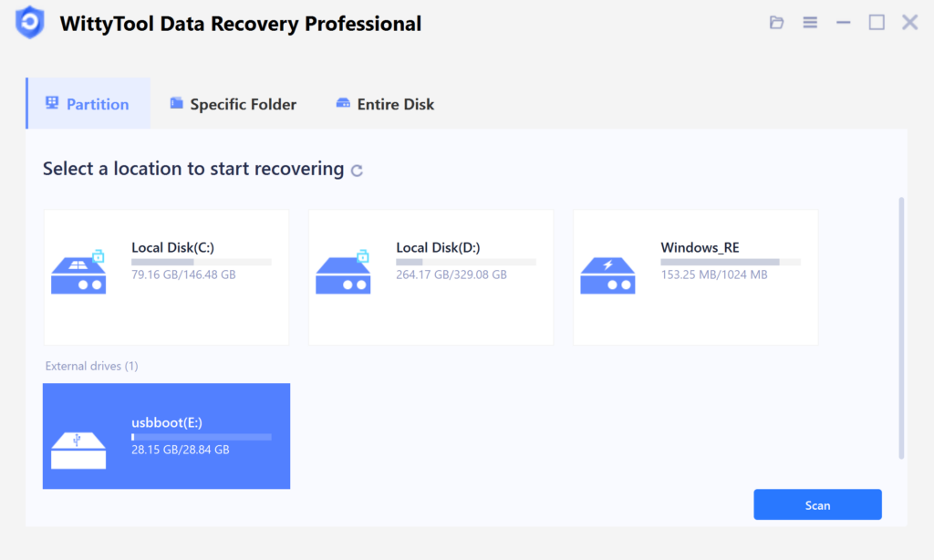934x560 pixels.
Task: Open the hamburger menu
Action: [810, 22]
